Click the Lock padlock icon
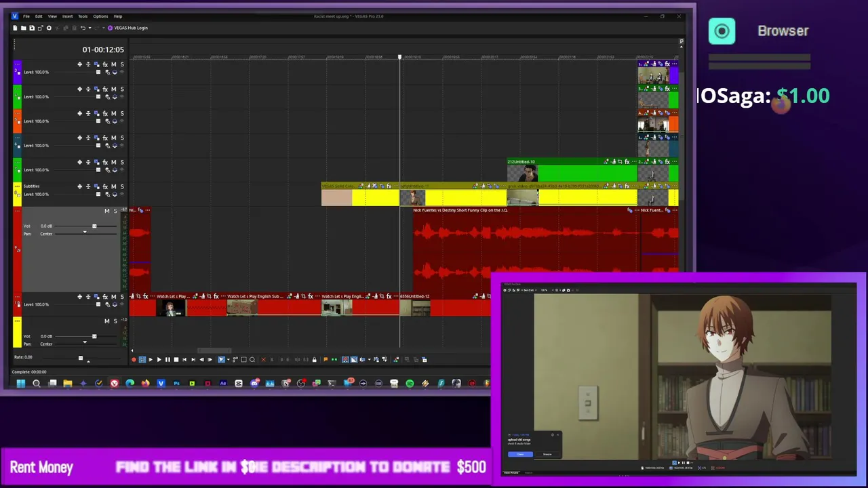Viewport: 868px width, 488px height. coord(315,359)
